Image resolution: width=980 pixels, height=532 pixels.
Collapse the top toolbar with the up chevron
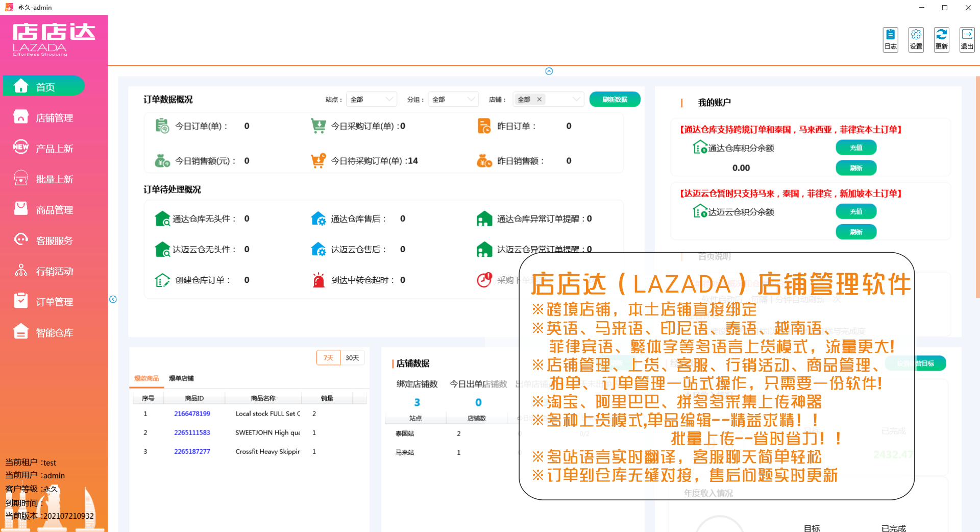click(x=549, y=71)
